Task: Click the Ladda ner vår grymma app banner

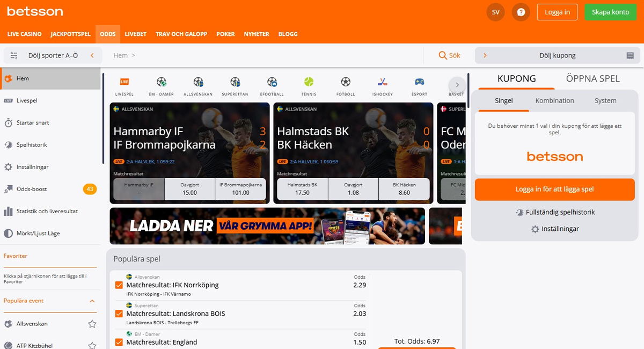Action: pyautogui.click(x=267, y=226)
